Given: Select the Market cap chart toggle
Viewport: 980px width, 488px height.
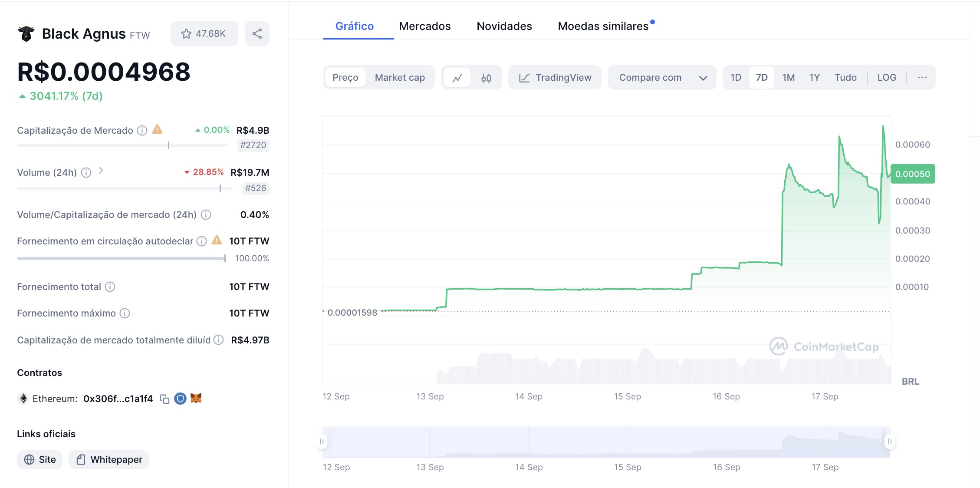Looking at the screenshot, I should (x=400, y=78).
